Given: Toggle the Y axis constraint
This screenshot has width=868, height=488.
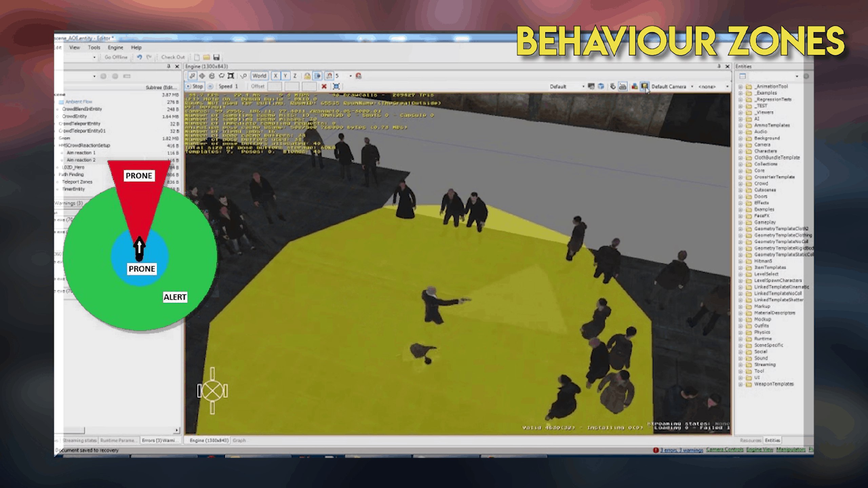Looking at the screenshot, I should (x=285, y=76).
